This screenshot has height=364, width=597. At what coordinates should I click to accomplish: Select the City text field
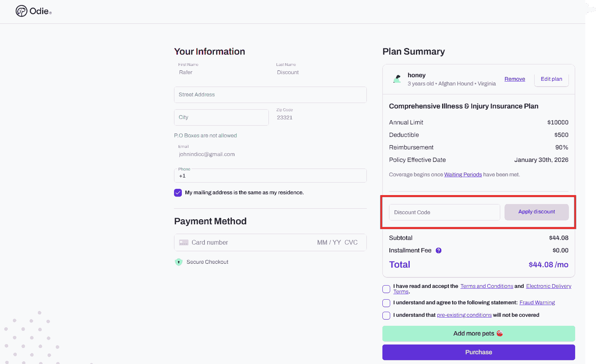point(221,117)
